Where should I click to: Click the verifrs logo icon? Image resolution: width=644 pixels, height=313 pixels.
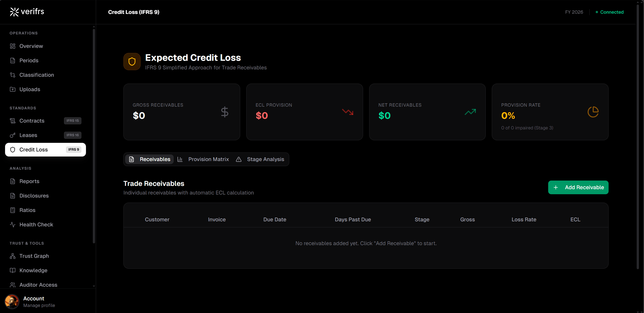click(14, 12)
